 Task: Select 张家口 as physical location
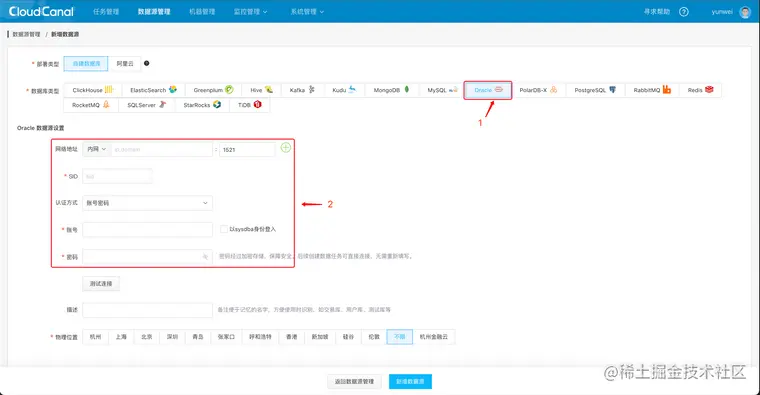pyautogui.click(x=226, y=337)
